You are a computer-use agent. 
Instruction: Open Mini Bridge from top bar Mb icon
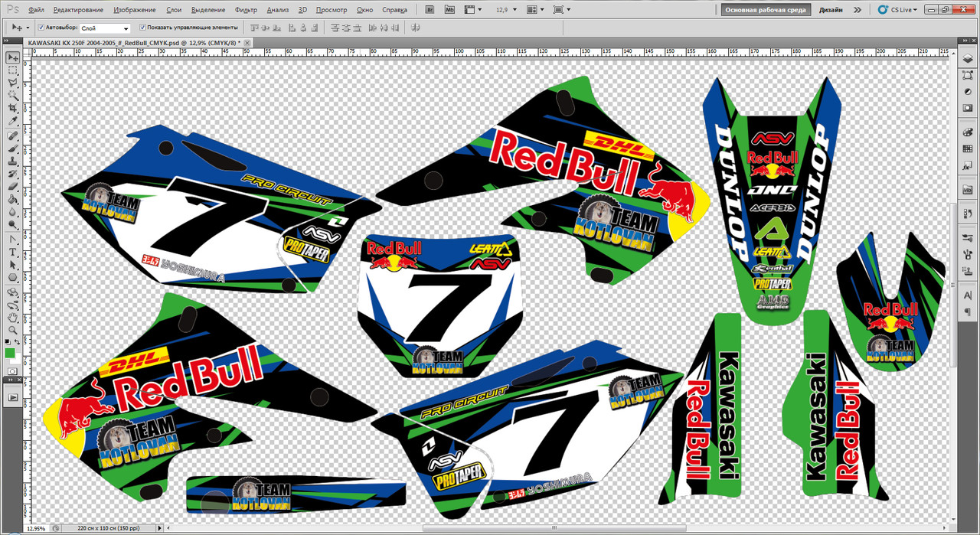pyautogui.click(x=450, y=9)
